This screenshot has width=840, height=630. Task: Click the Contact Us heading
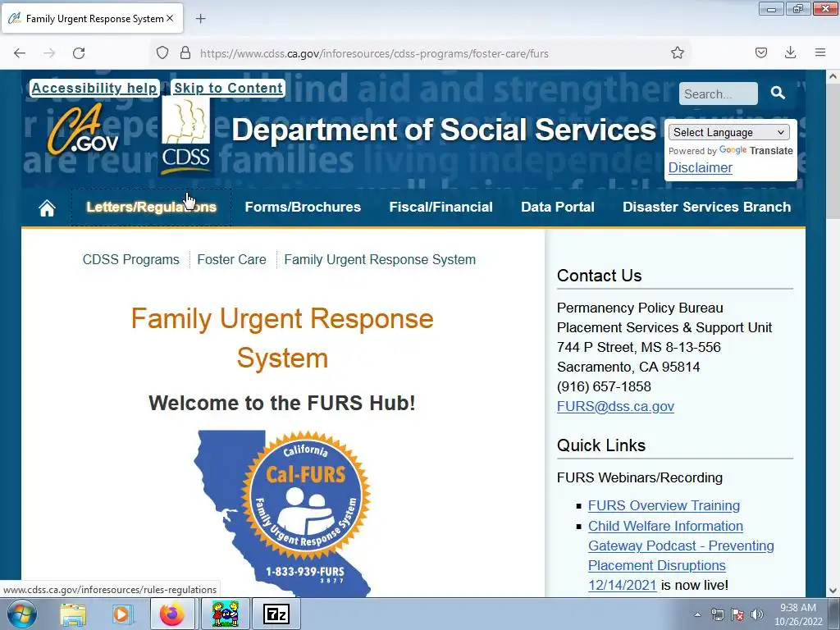(599, 276)
